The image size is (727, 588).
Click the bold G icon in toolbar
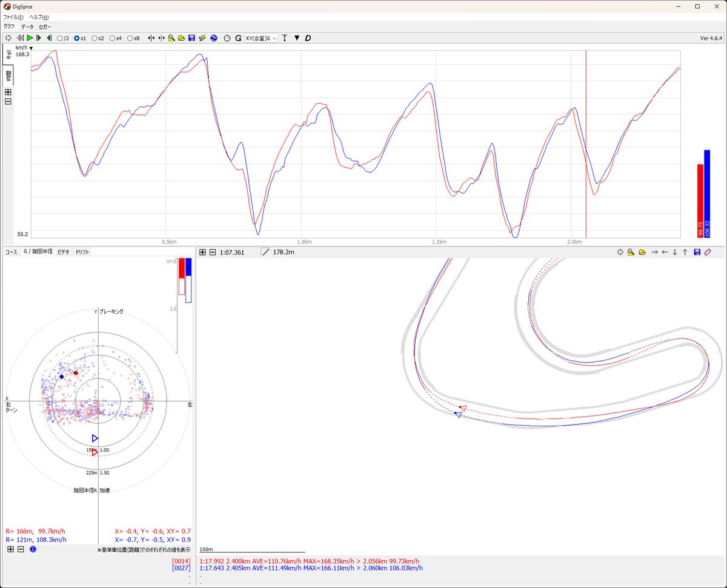(238, 38)
